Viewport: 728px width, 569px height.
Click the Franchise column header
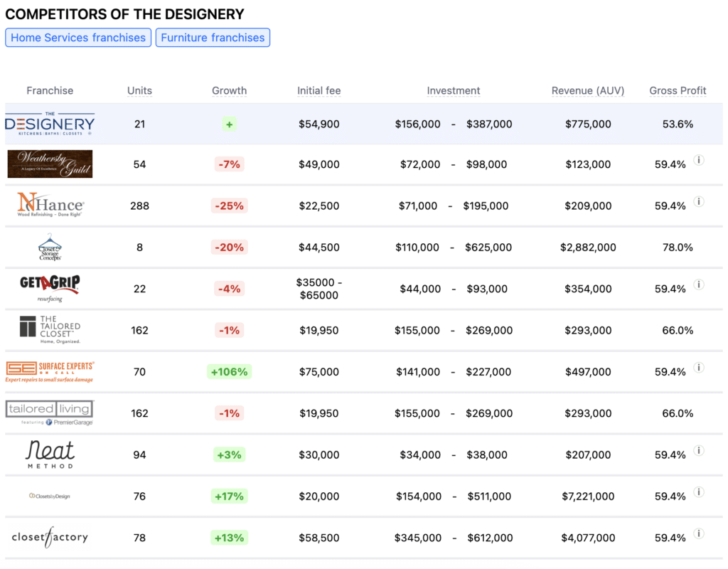(50, 90)
